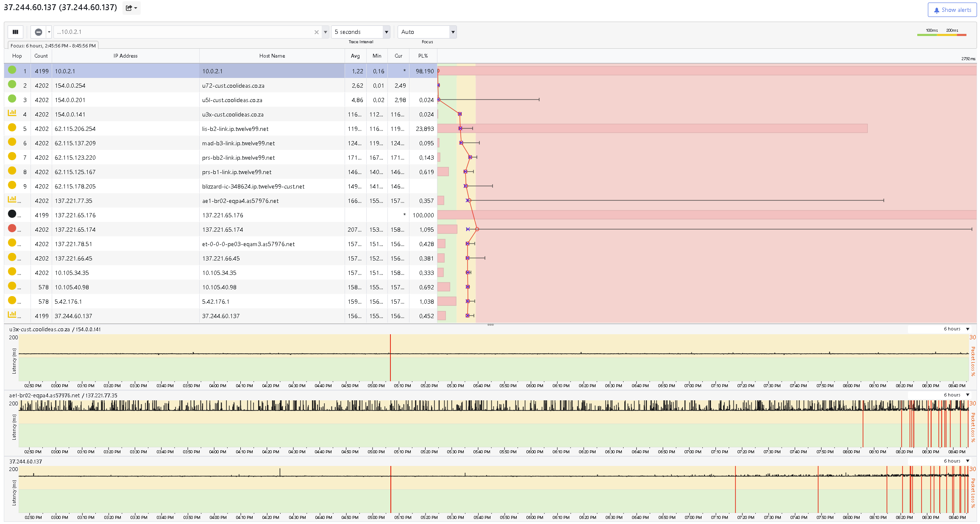The image size is (980, 524).
Task: Toggle graph icon for hop 4
Action: click(x=12, y=113)
